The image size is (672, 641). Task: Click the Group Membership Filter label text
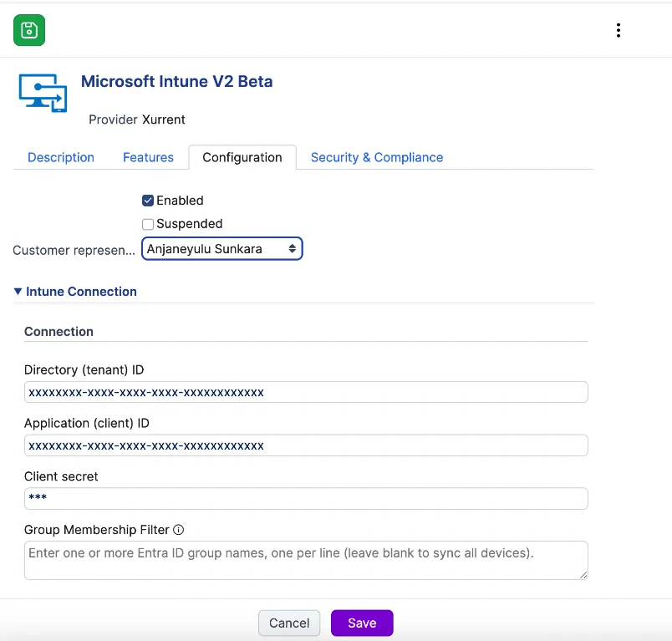pos(97,530)
